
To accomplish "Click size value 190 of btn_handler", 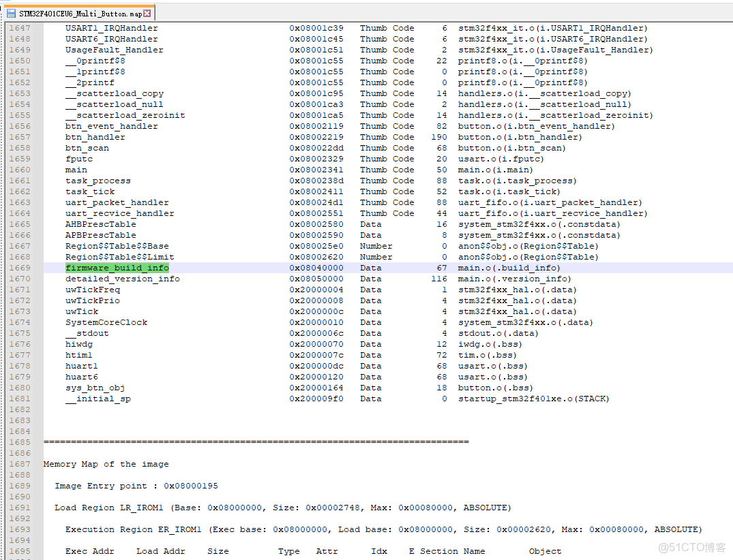I will point(439,138).
